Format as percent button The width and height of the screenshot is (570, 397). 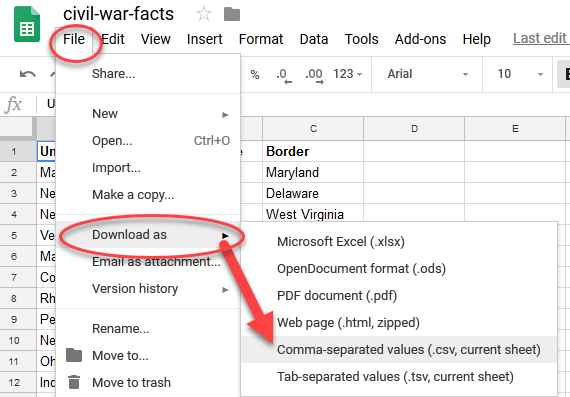(x=255, y=75)
